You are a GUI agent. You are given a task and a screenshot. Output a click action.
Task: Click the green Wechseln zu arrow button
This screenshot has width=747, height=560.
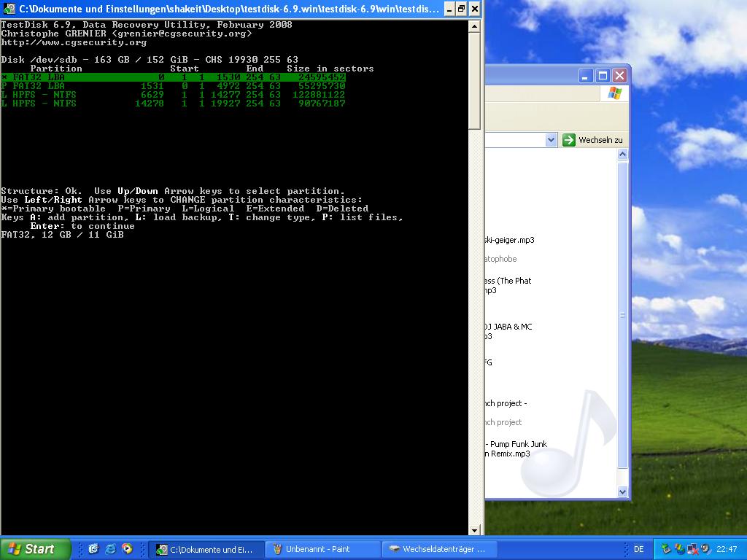pos(569,140)
